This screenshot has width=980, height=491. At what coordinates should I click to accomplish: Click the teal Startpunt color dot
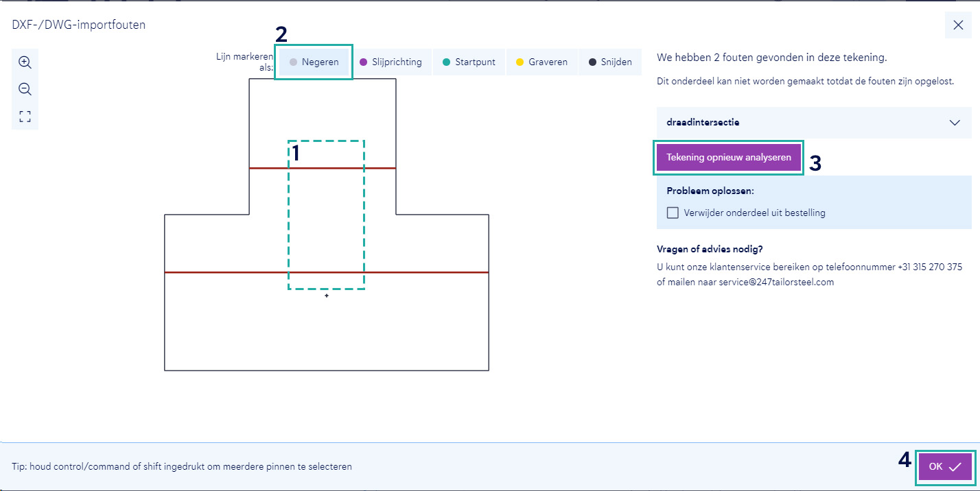coord(447,62)
